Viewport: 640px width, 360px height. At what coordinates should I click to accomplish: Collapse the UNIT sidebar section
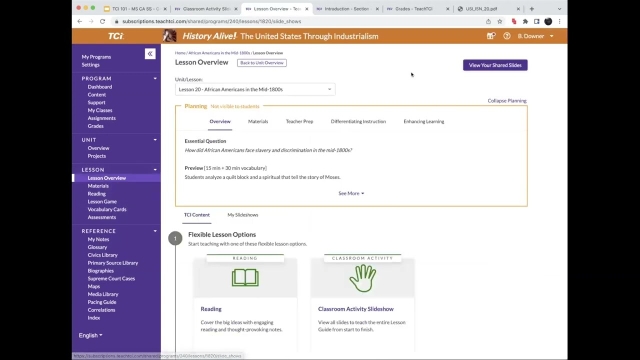coord(155,140)
